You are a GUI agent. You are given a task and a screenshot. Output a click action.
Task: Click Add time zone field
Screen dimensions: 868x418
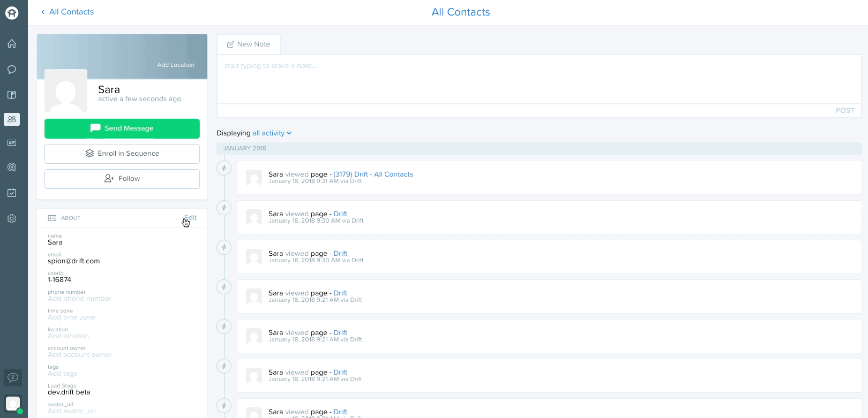(x=71, y=317)
